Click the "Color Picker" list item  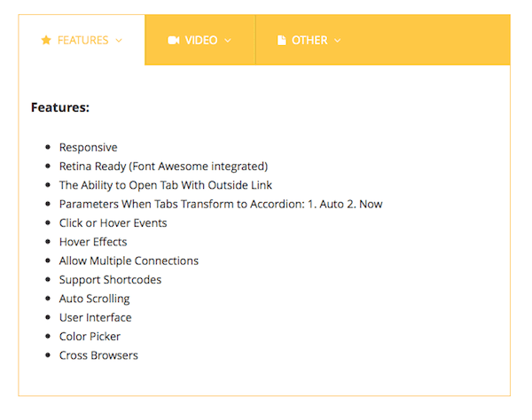[90, 337]
